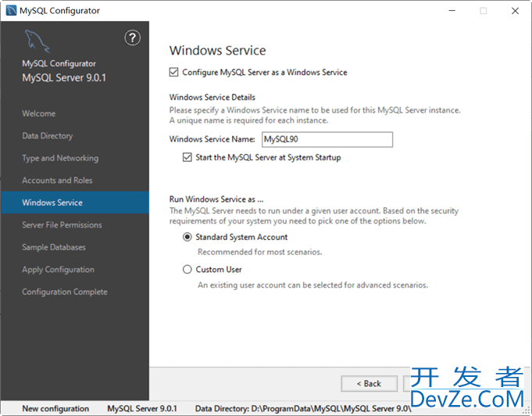Click the MySQL Server 9.0.1 sidebar title
The width and height of the screenshot is (532, 416).
point(64,77)
